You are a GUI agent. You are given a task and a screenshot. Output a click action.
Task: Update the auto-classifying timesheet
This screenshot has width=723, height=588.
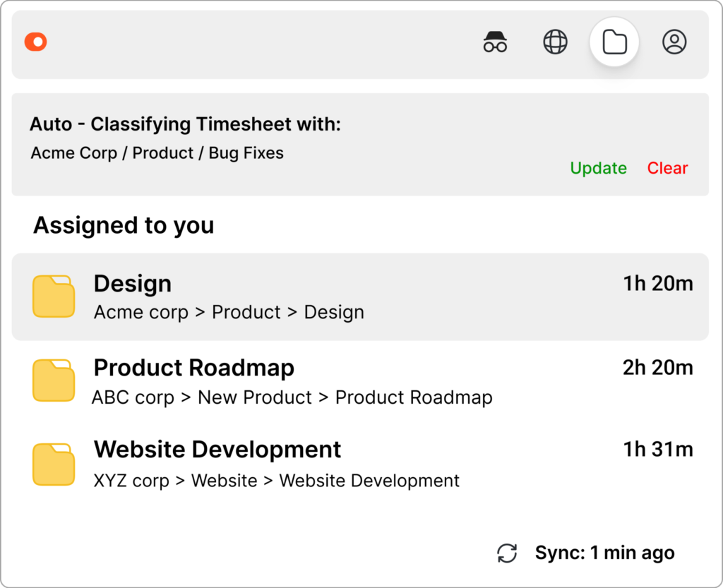pos(598,168)
